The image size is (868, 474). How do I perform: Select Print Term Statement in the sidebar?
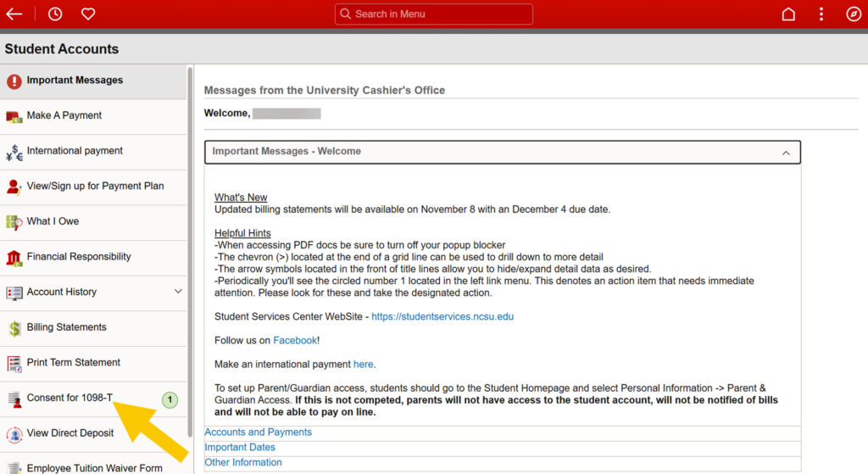tap(93, 363)
